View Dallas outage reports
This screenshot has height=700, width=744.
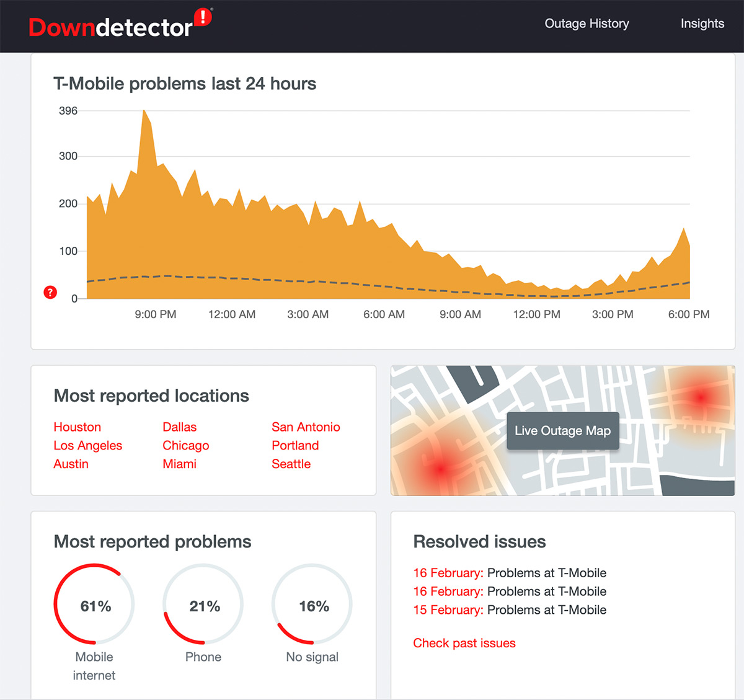click(x=180, y=427)
